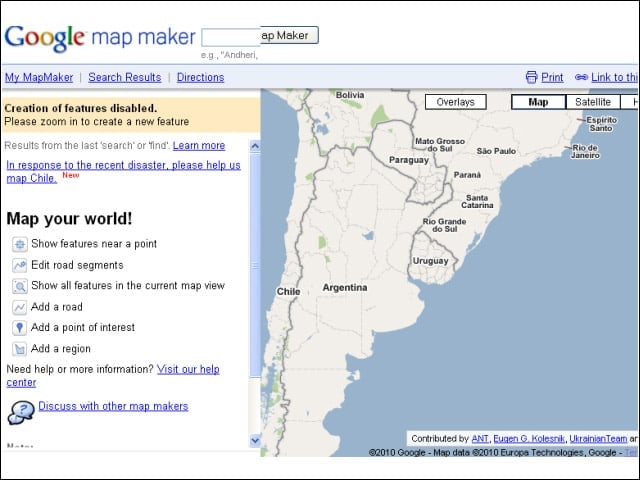Click the printer icon beside Print
The width and height of the screenshot is (640, 480).
click(x=531, y=77)
